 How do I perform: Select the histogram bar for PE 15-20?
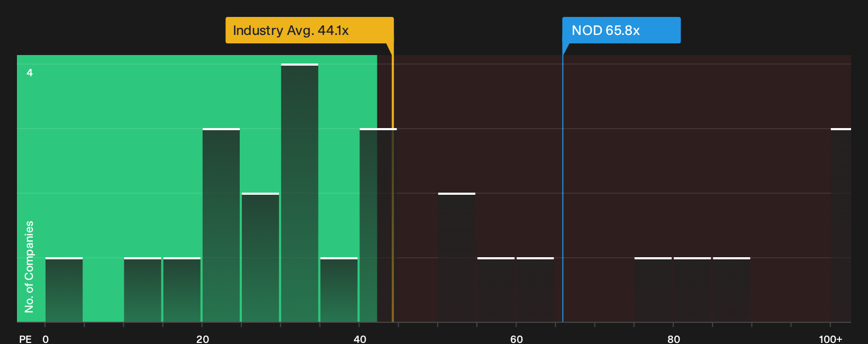(182, 289)
